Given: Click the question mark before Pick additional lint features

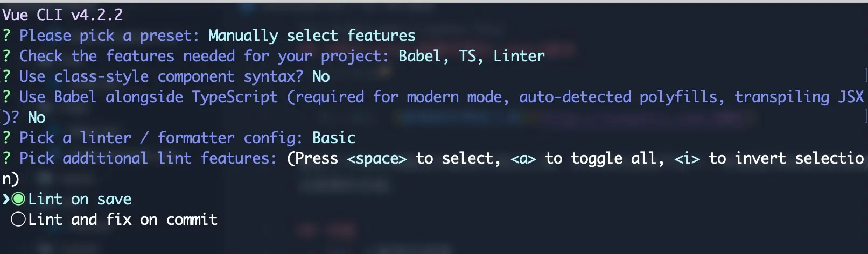Looking at the screenshot, I should pyautogui.click(x=6, y=158).
